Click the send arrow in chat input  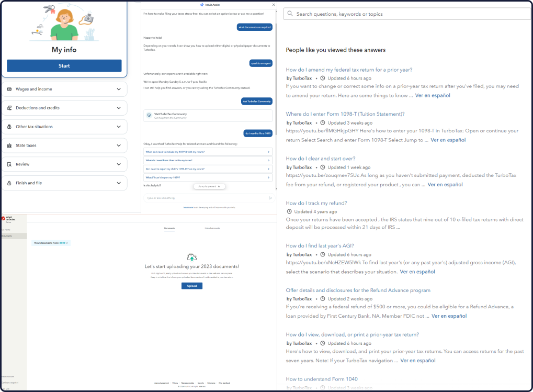click(x=270, y=198)
